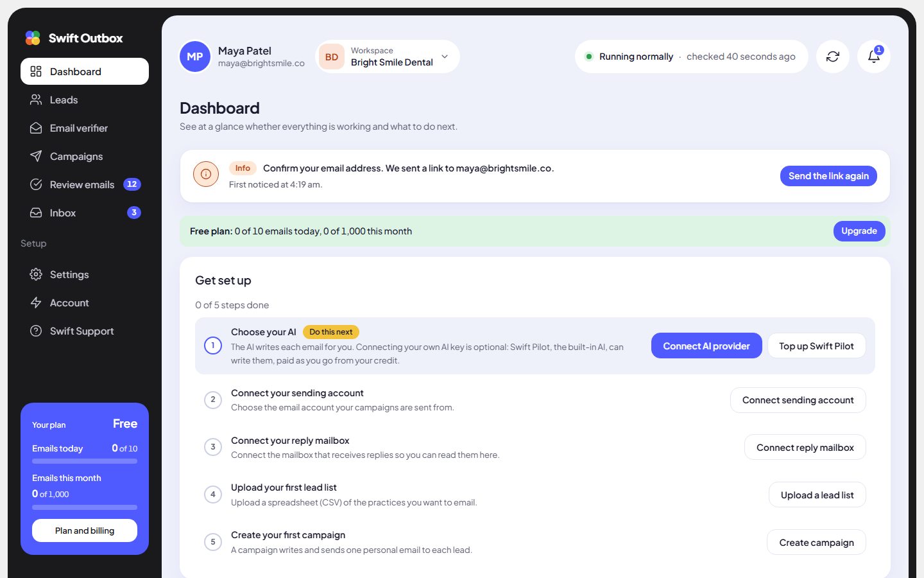Open notifications with the bell icon
The image size is (924, 578).
[x=874, y=57]
